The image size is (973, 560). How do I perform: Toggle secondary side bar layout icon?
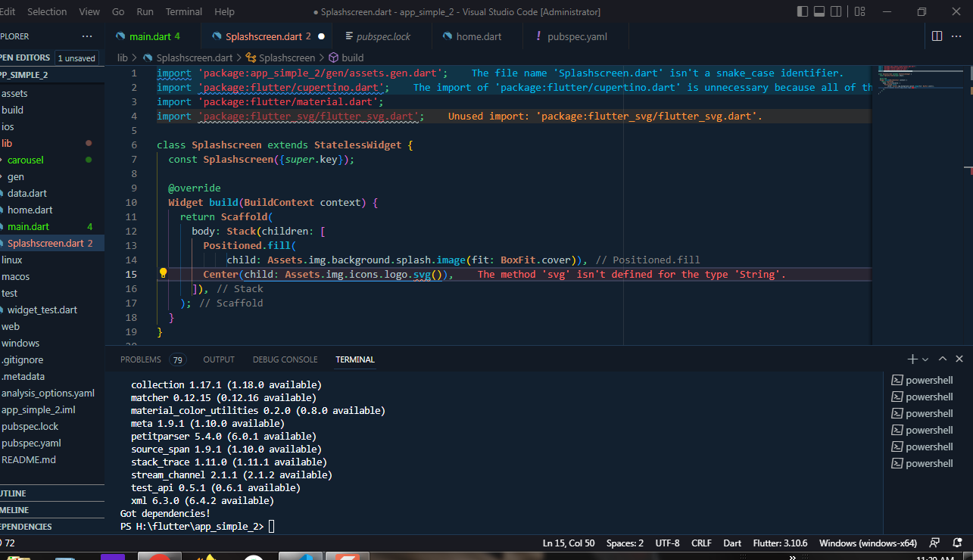tap(836, 11)
